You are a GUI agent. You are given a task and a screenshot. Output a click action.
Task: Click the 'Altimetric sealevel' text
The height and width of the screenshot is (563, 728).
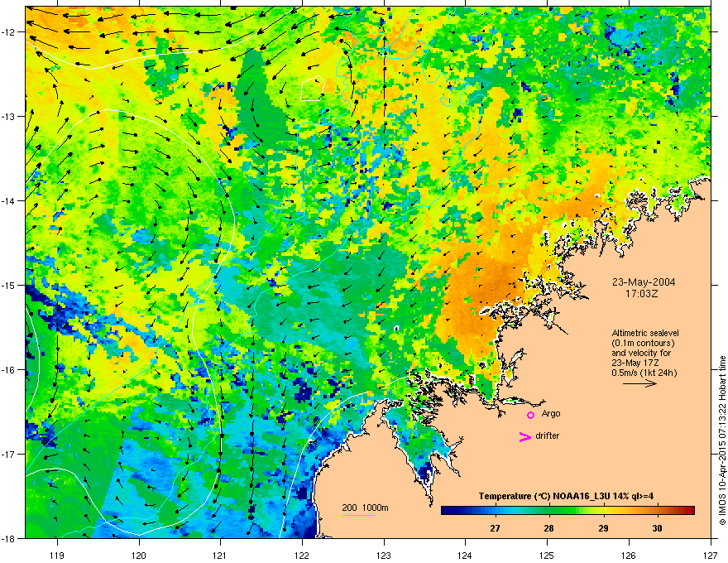tap(645, 333)
